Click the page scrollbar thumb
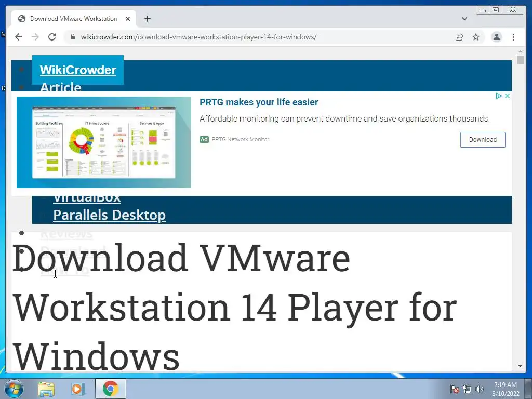 click(x=520, y=60)
